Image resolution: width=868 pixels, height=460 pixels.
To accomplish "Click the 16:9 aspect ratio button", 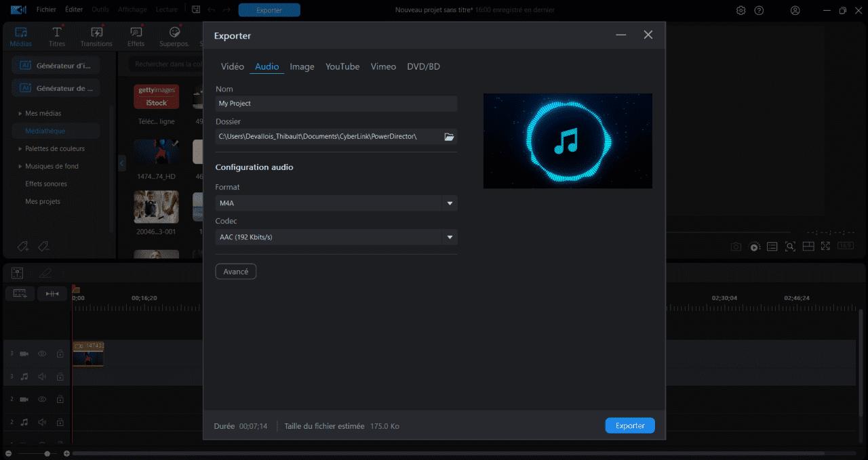I will tap(845, 247).
